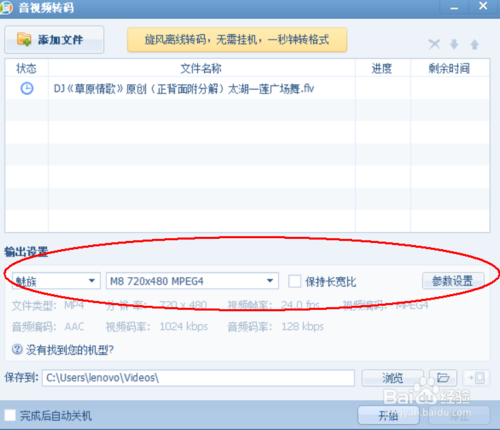Toggle 完成后自动关机 checkbox

[10, 415]
